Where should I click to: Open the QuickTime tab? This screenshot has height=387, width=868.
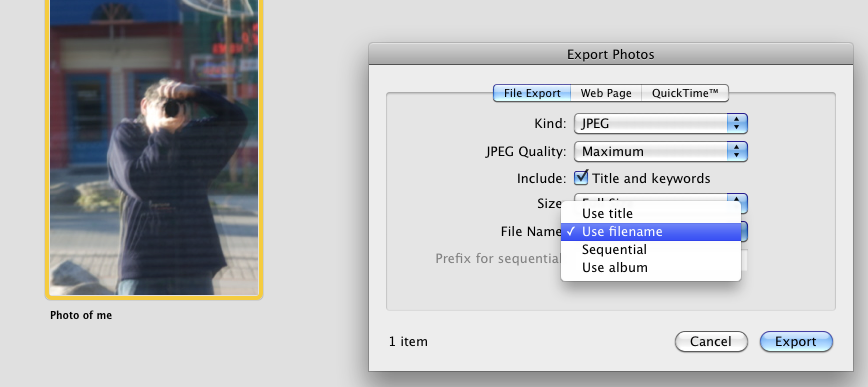[685, 93]
